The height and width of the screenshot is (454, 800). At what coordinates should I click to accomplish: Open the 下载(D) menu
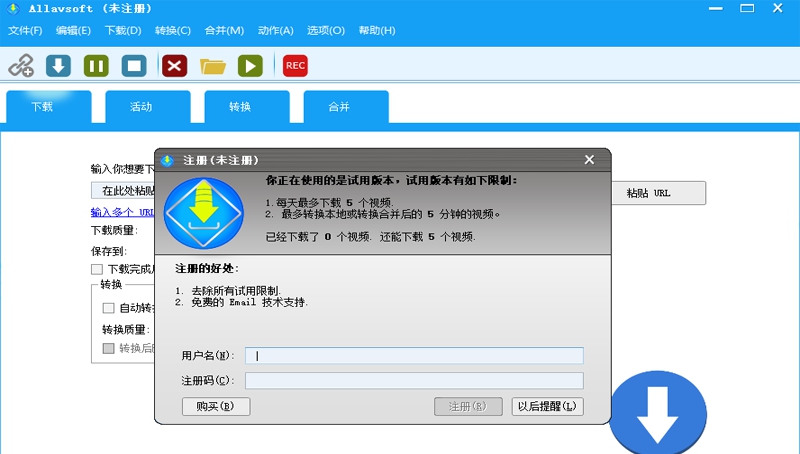(123, 31)
